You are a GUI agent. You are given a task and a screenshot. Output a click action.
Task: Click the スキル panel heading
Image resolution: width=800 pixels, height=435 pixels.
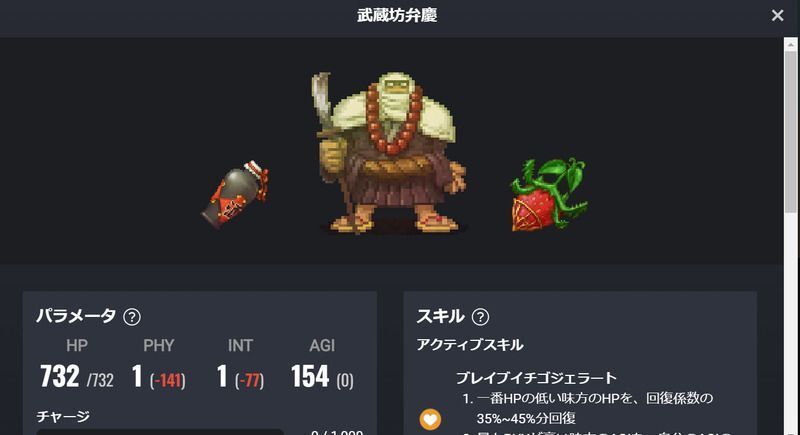(x=440, y=316)
